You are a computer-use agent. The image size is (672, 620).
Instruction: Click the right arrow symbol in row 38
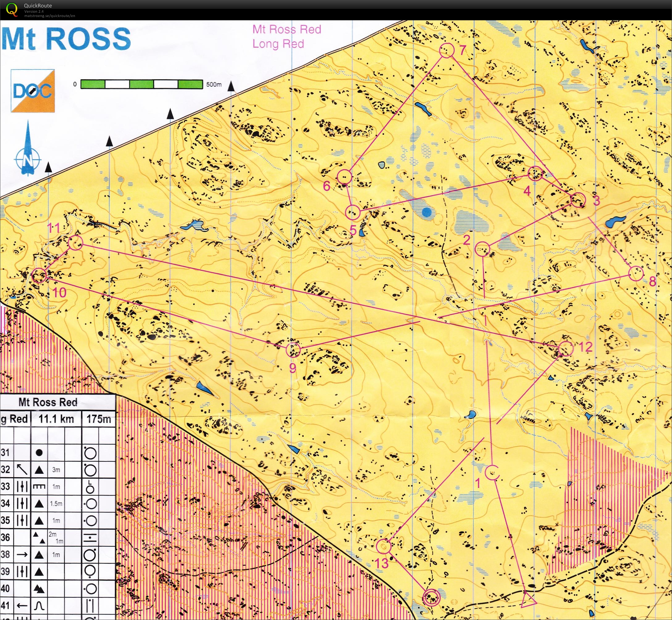[22, 555]
